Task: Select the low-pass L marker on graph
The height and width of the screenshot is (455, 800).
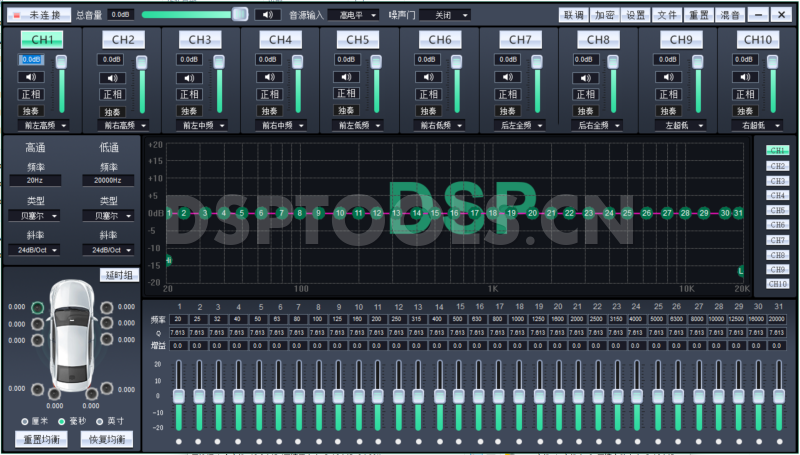Action: (740, 271)
